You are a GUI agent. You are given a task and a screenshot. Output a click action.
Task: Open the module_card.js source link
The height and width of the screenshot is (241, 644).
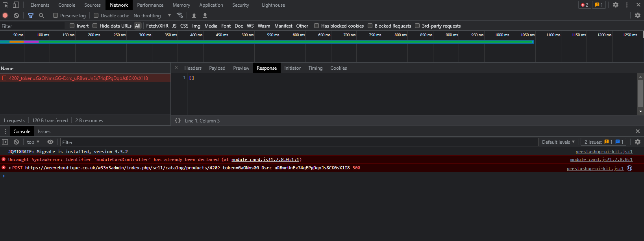tap(601, 159)
